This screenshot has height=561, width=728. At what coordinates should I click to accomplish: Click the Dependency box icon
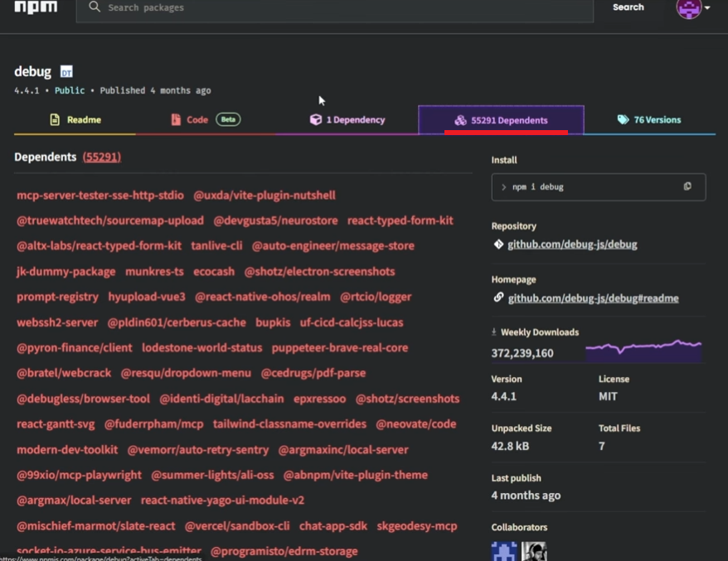coord(316,119)
